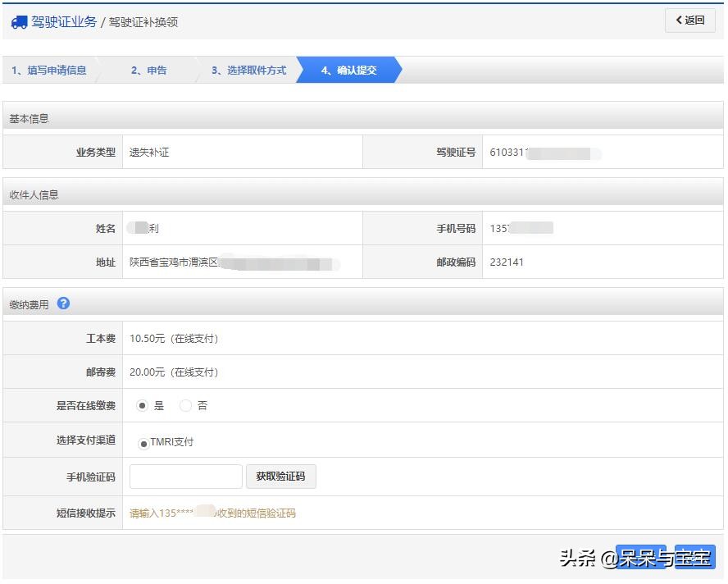Click the 20.00元（在线支付）postage text

coord(174,372)
